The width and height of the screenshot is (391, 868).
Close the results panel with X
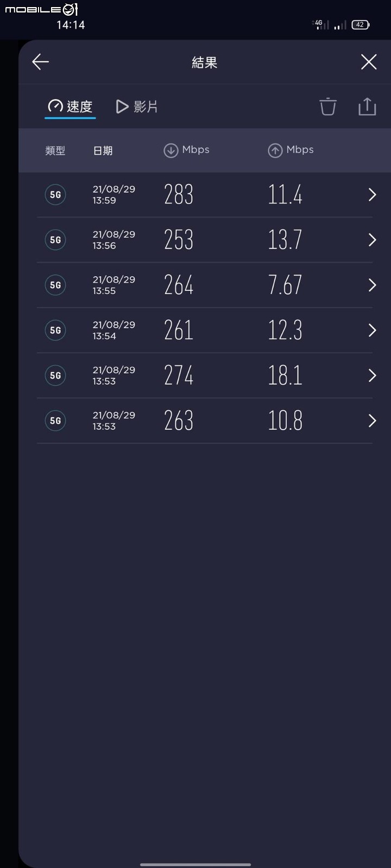click(369, 62)
